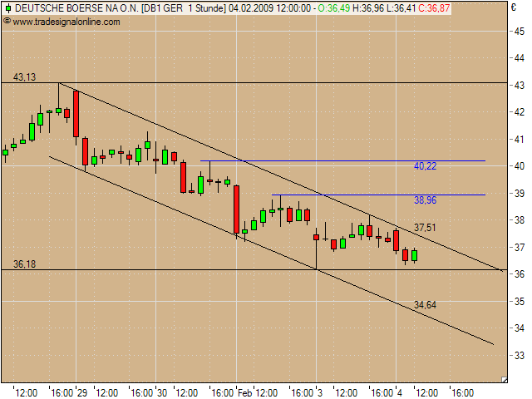Screen dimensions: 532x399
Task: Click the 4 date label on the time axis
Action: click(400, 393)
